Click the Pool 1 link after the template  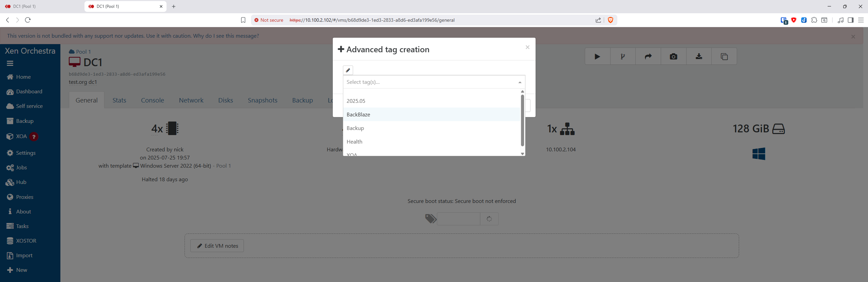224,166
